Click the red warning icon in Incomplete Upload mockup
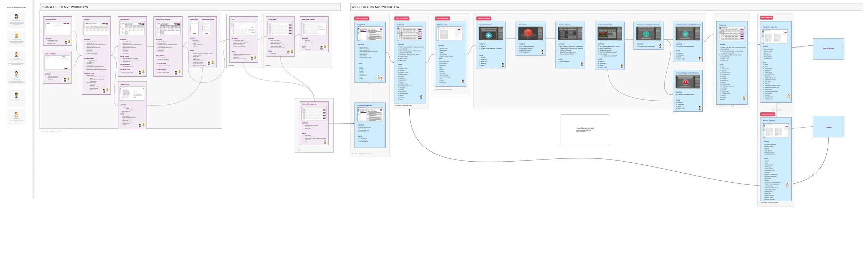868x259 pixels. point(685,82)
